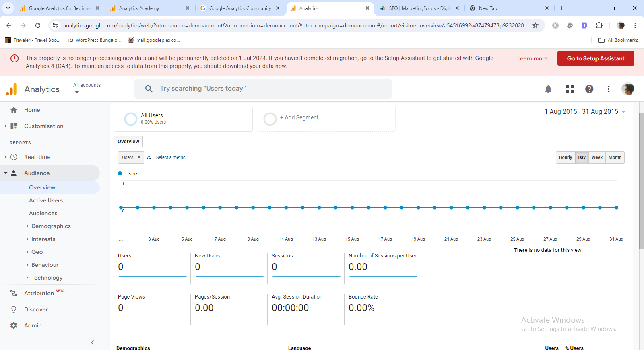Open the date range picker
The image size is (644, 350).
point(585,112)
